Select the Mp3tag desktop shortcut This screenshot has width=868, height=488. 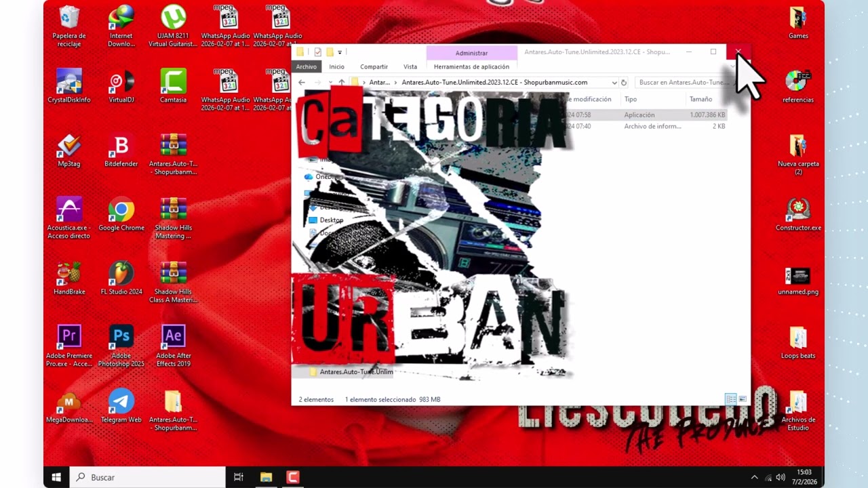pyautogui.click(x=69, y=150)
